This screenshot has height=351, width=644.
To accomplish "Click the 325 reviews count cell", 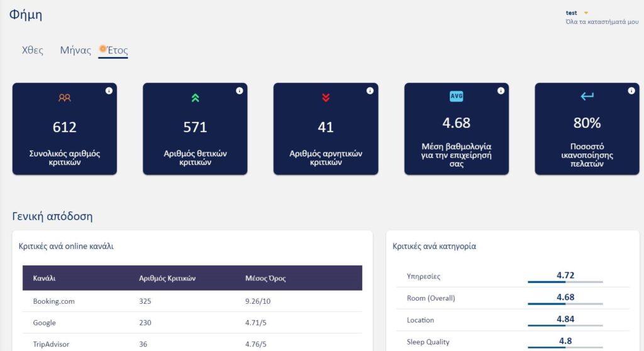I will coord(145,301).
